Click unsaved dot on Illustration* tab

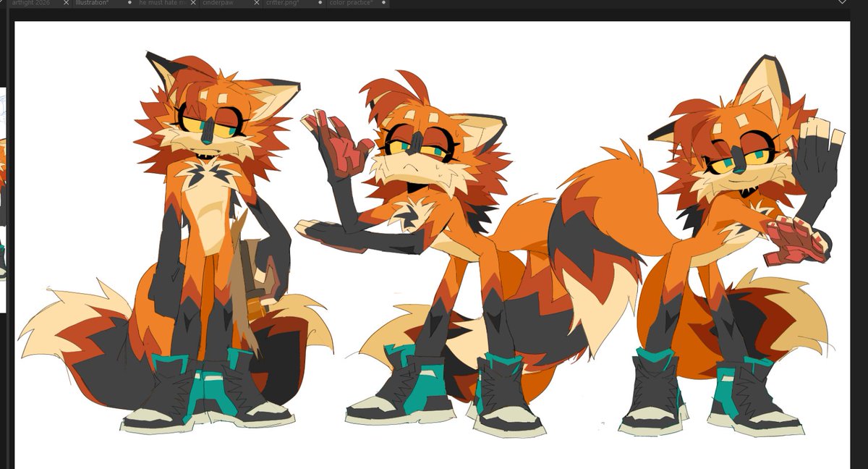click(x=130, y=3)
